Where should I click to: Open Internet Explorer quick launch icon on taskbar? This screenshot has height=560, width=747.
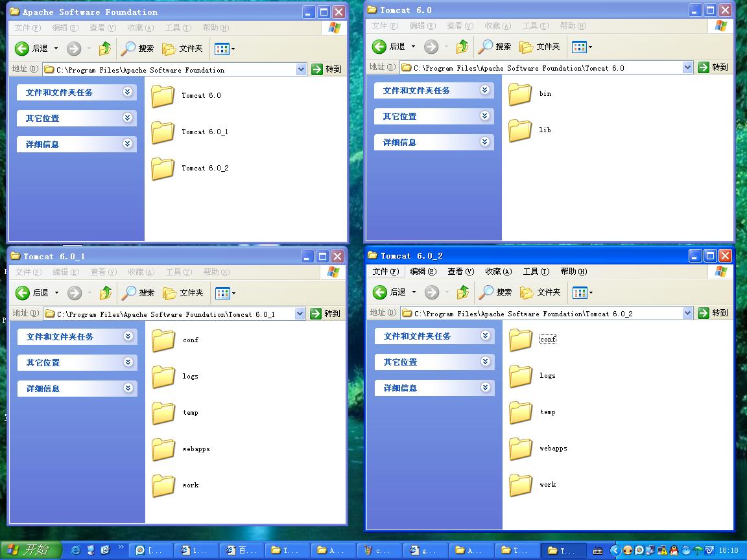pos(75,550)
